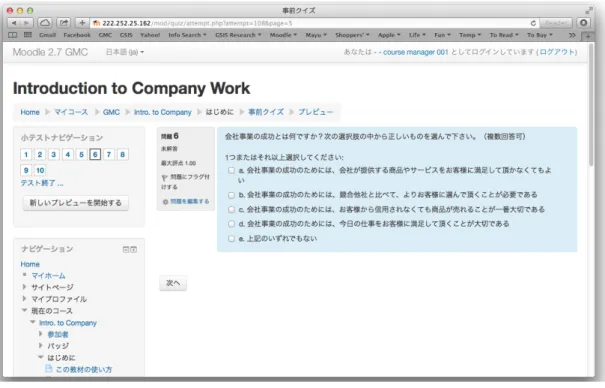
Task: Check answer option a checkbox
Action: 231,170
